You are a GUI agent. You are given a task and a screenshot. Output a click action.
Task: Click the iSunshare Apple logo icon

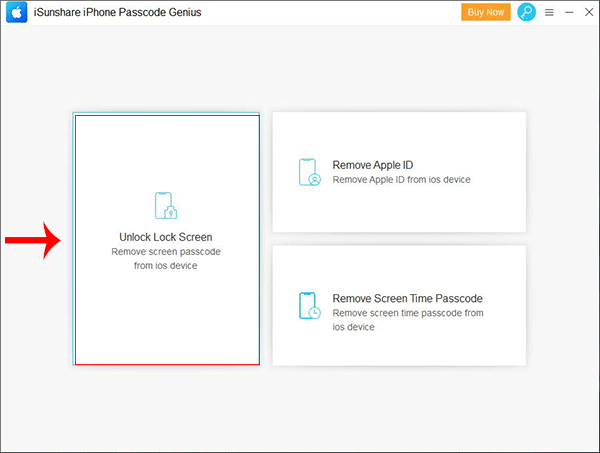point(16,12)
